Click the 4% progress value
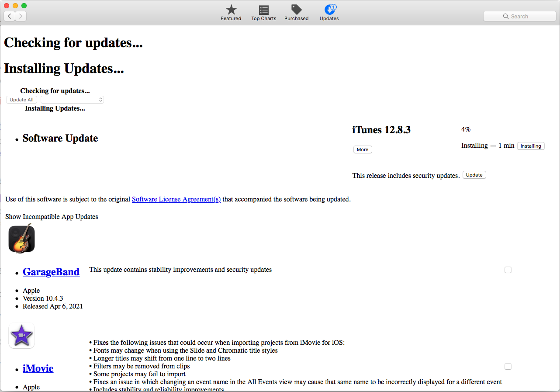This screenshot has height=392, width=560. [466, 129]
